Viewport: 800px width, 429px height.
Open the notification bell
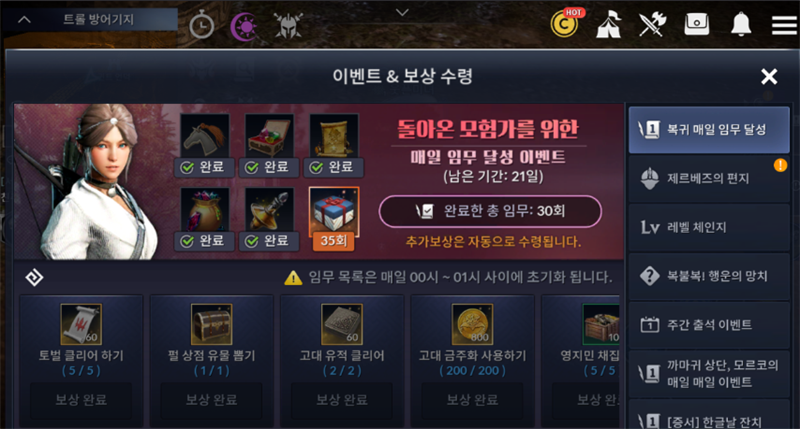coord(741,24)
